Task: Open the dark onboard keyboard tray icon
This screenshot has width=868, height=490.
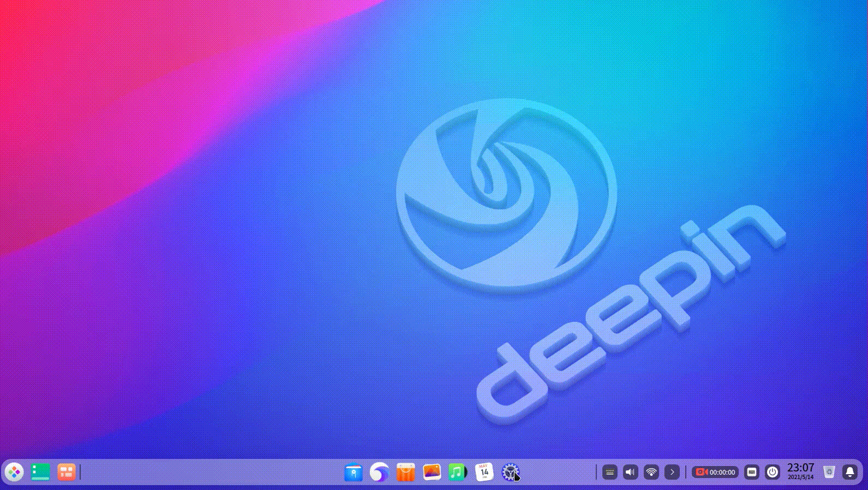Action: point(610,472)
